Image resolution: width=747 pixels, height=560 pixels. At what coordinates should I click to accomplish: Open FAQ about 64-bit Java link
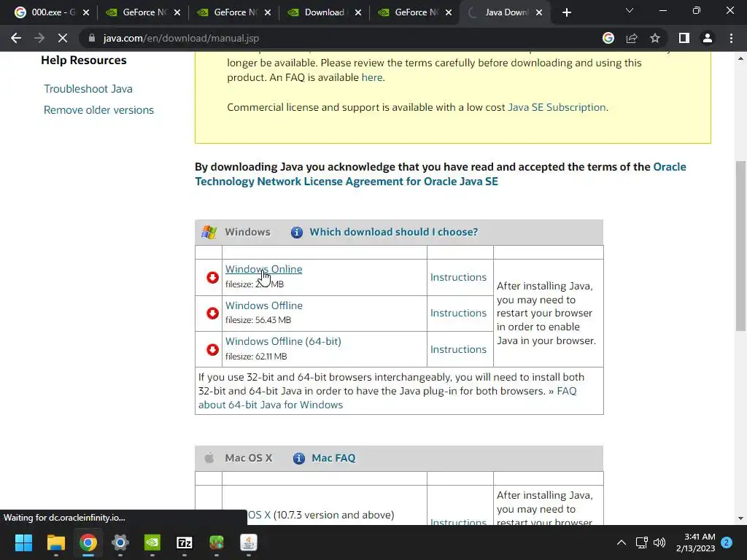coord(271,405)
